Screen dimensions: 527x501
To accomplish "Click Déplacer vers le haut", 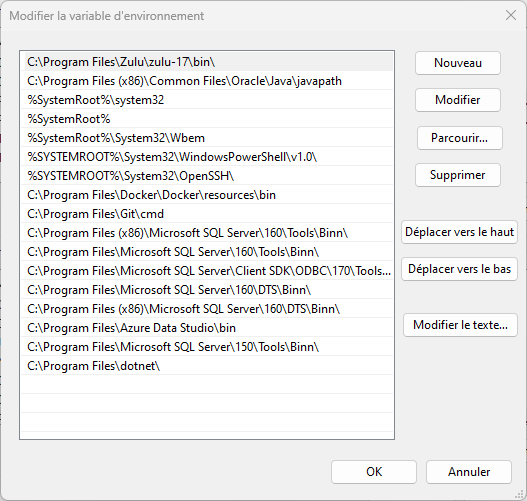I will [459, 232].
